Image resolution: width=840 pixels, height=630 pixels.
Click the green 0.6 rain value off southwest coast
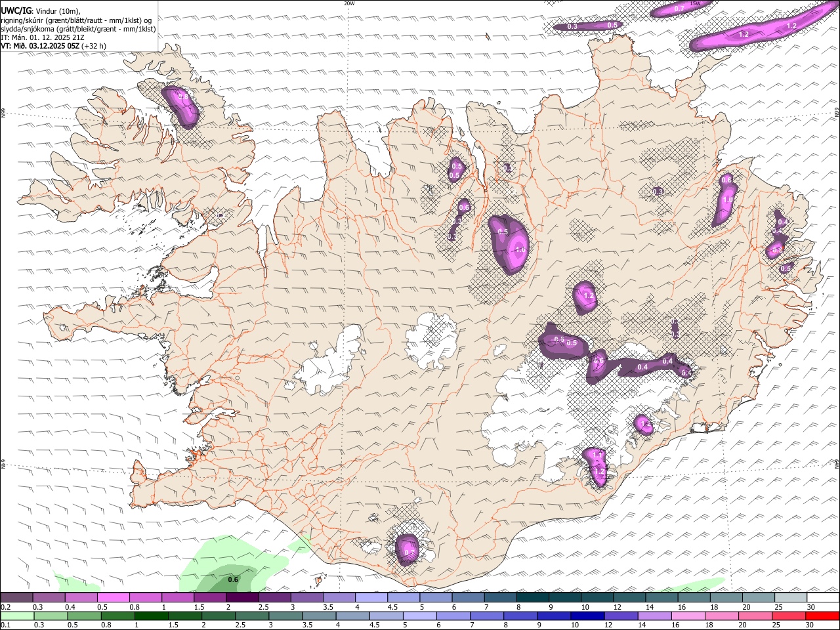point(232,579)
